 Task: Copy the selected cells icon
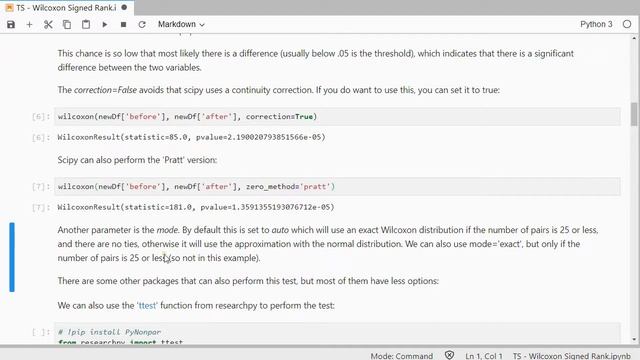tap(67, 24)
